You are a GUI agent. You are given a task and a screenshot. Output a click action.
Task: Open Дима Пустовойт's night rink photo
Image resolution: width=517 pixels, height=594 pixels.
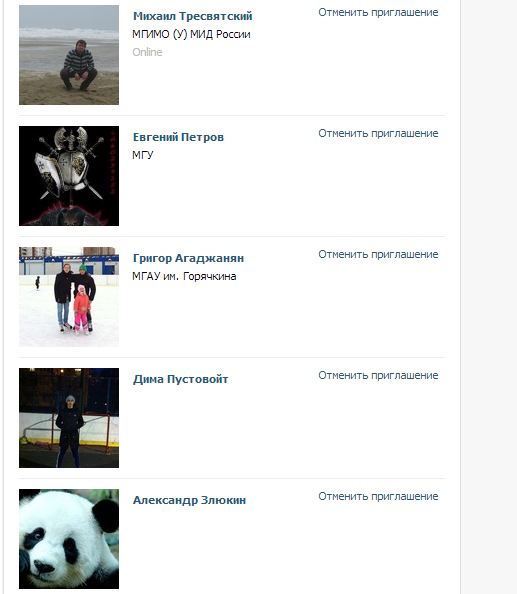click(x=69, y=418)
